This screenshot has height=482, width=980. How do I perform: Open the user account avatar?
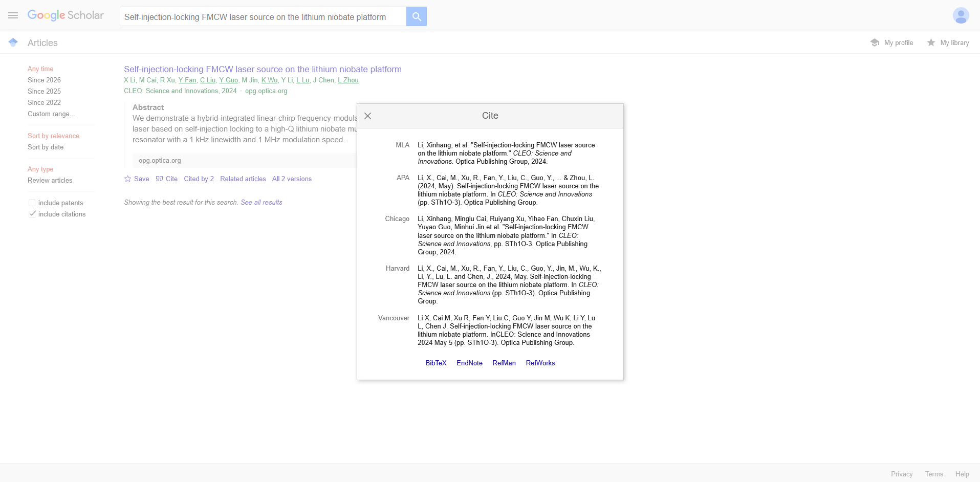point(961,15)
